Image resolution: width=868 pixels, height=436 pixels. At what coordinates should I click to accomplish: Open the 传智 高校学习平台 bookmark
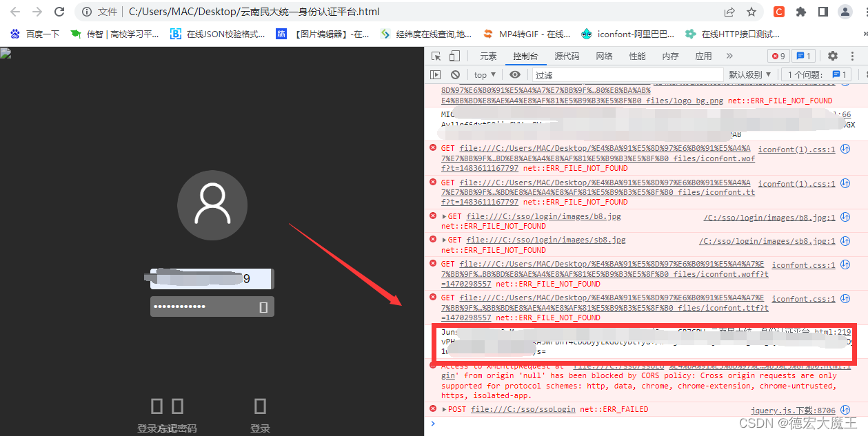pyautogui.click(x=114, y=34)
